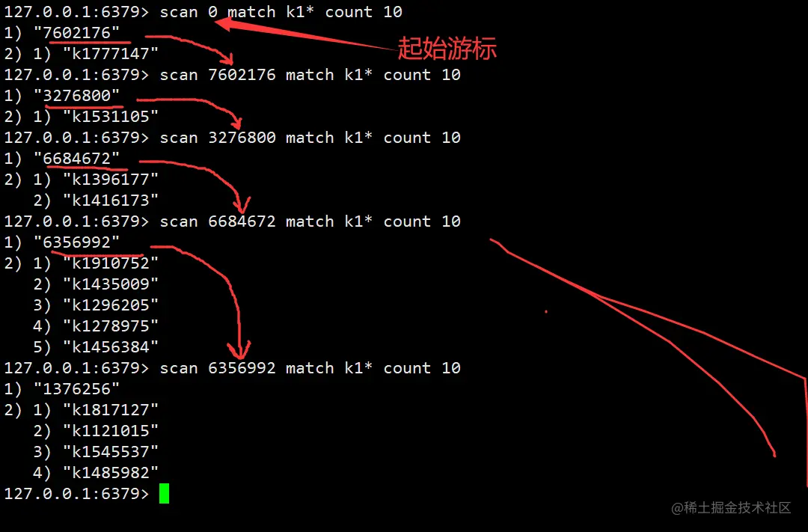The width and height of the screenshot is (808, 532).
Task: Select the cursor value "6684672" result
Action: point(77,159)
